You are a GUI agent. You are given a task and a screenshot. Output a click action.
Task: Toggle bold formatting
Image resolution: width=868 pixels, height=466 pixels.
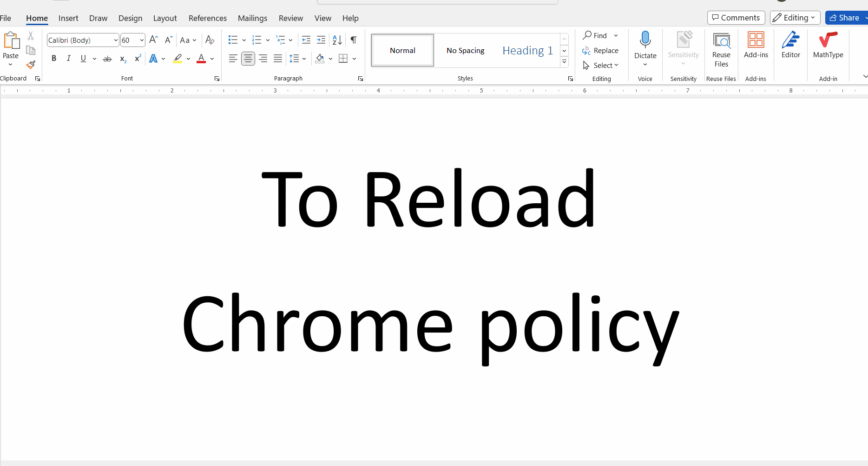click(x=54, y=59)
